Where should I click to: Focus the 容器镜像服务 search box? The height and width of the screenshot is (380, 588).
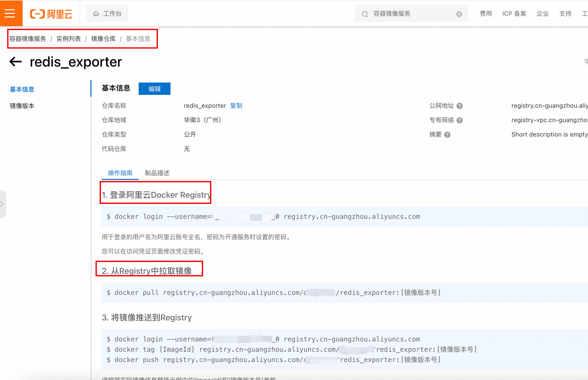(412, 14)
